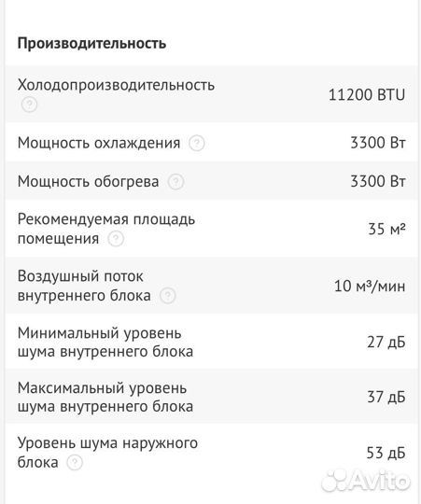Open help icon under Холодопроизводительность
Image resolution: width=421 pixels, height=504 pixels.
coord(29,105)
